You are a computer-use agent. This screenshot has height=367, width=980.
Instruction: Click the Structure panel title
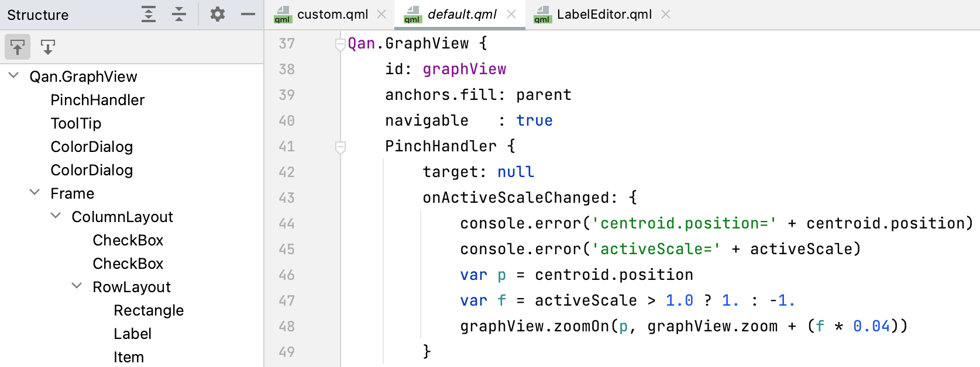coord(37,15)
